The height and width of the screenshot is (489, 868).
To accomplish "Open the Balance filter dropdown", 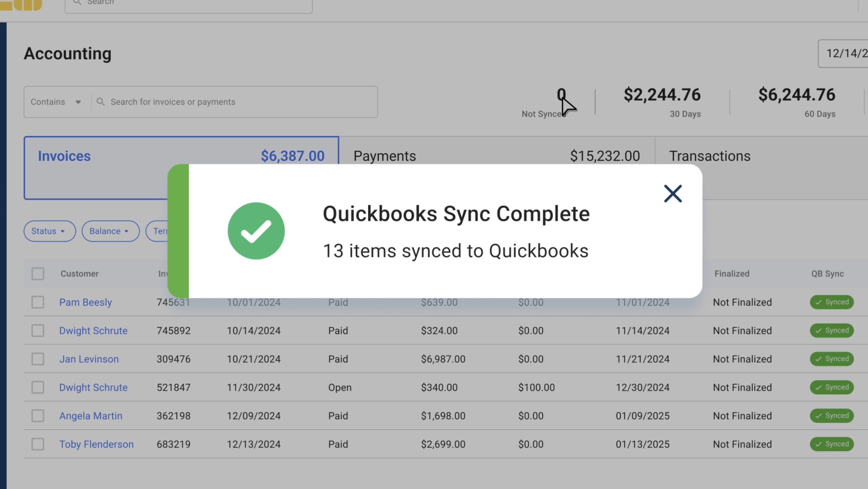I will (x=110, y=231).
